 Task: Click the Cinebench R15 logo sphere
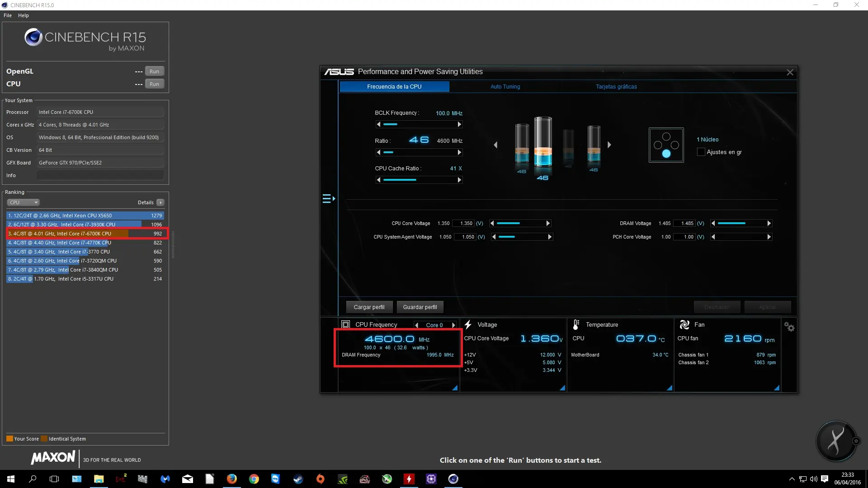click(x=33, y=37)
